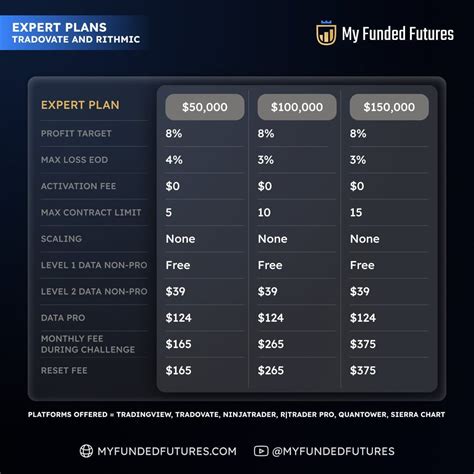Click the My Funded Futures shield logo

click(326, 33)
